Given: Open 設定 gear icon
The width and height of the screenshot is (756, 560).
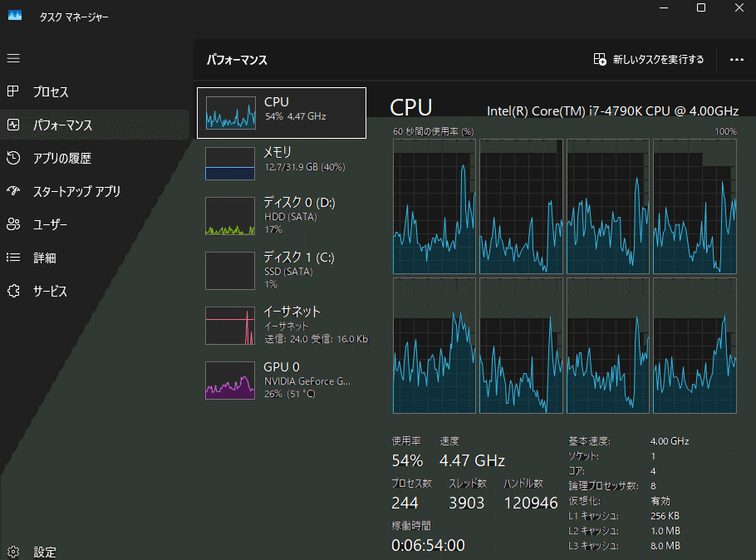Looking at the screenshot, I should click(x=13, y=552).
